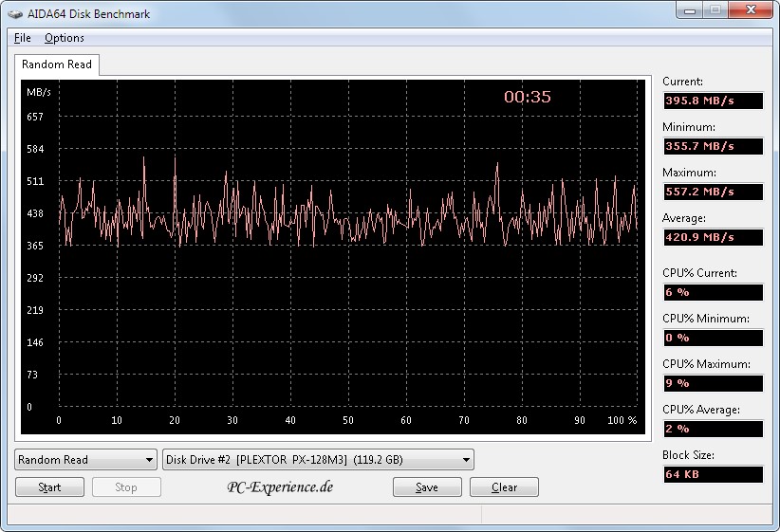780x532 pixels.
Task: Click the CPU% Current value 6 %
Action: [713, 292]
